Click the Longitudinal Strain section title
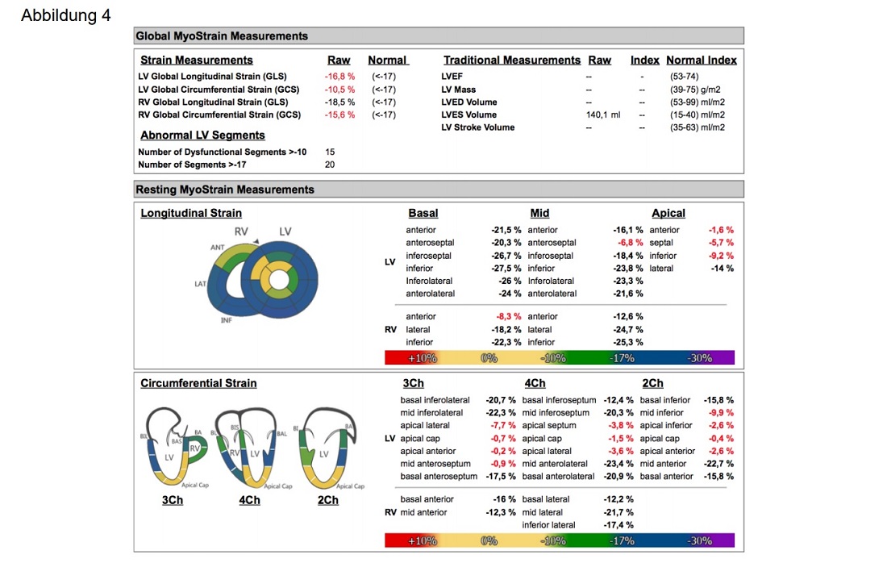The height and width of the screenshot is (588, 887). [x=191, y=214]
